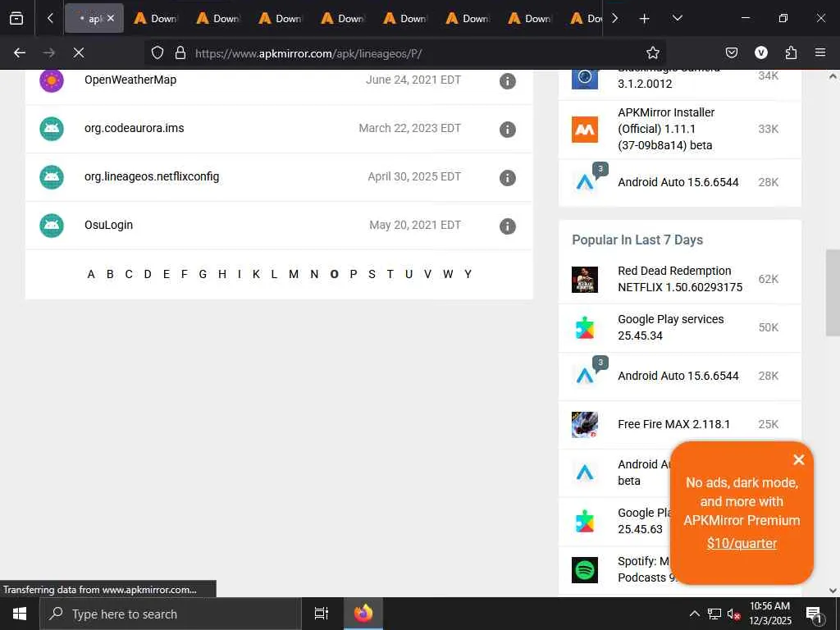Open the OpenWeatherMap app entry
The image size is (840, 630).
click(x=130, y=80)
